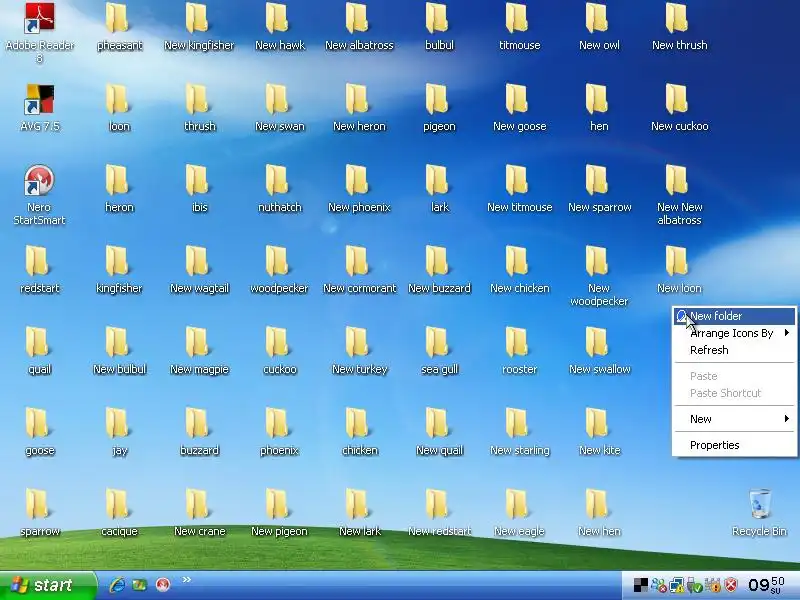Choose New folder in the context menu

click(x=734, y=316)
